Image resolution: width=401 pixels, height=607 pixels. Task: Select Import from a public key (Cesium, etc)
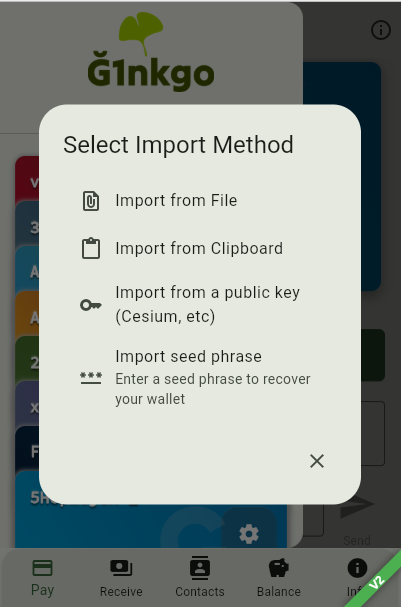200,305
